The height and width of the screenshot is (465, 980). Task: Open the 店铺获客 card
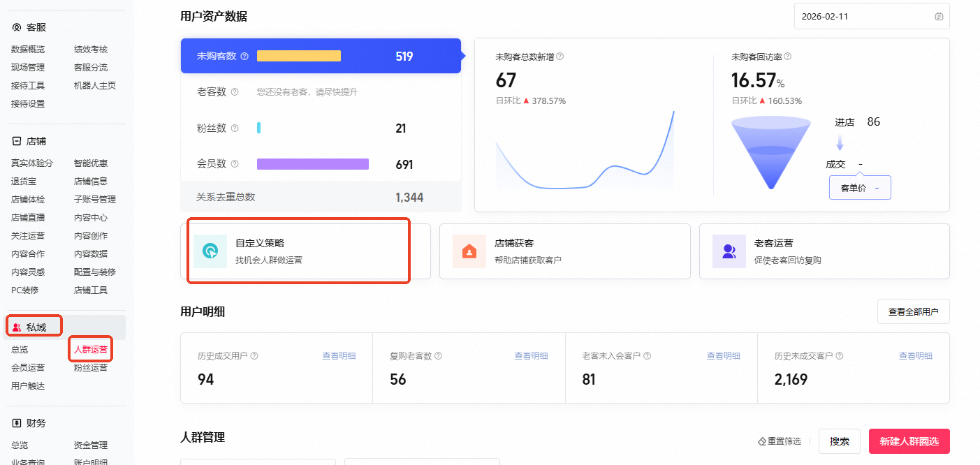coord(564,251)
